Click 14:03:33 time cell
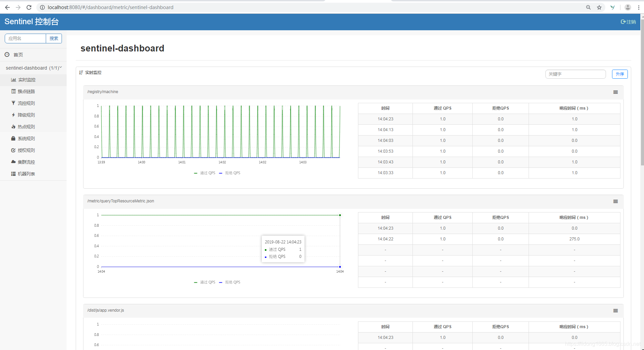 click(x=385, y=173)
